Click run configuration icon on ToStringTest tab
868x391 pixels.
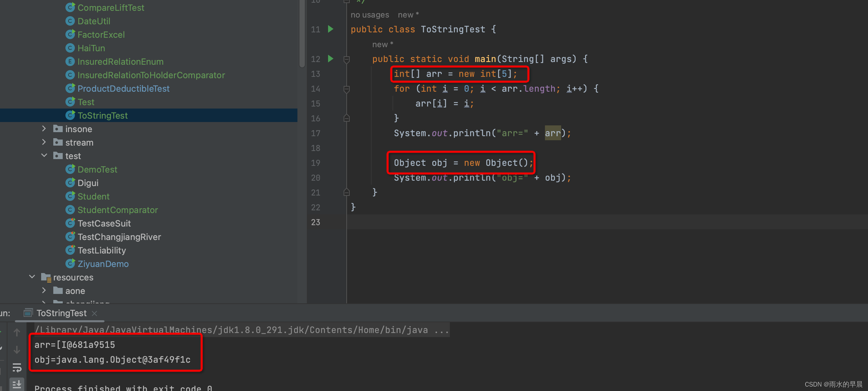tap(28, 313)
